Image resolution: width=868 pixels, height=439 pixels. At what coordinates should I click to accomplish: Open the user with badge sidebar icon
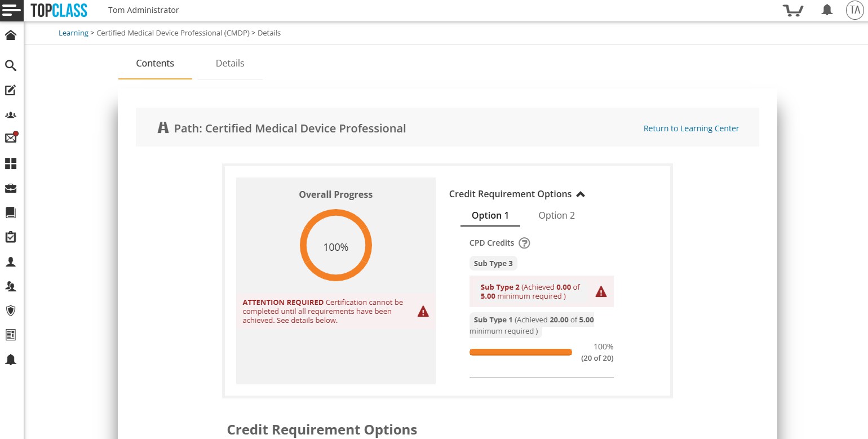click(x=11, y=286)
